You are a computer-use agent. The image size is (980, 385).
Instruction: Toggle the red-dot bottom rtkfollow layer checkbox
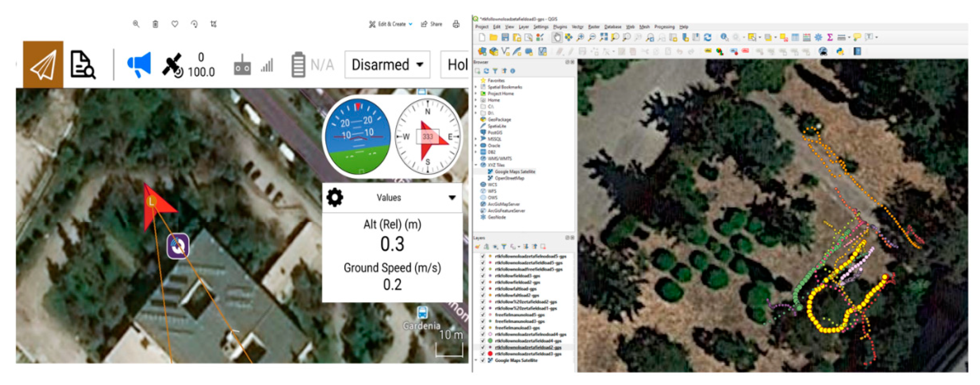pyautogui.click(x=483, y=354)
